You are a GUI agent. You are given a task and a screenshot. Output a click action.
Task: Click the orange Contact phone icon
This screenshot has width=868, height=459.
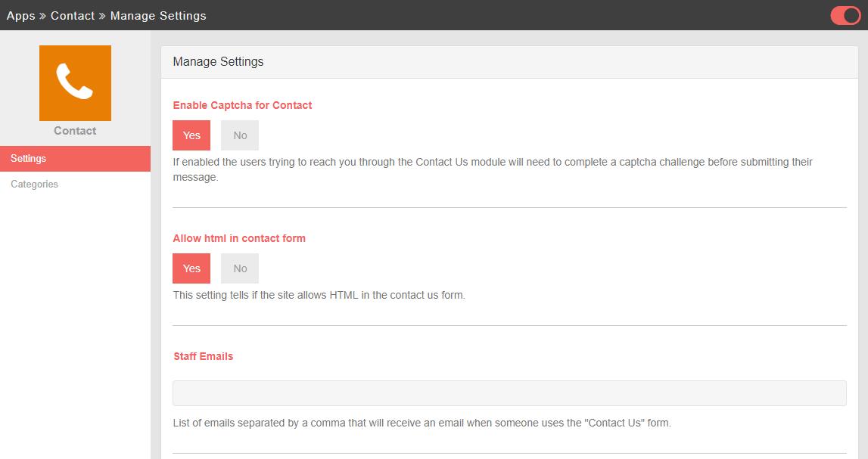pyautogui.click(x=75, y=82)
